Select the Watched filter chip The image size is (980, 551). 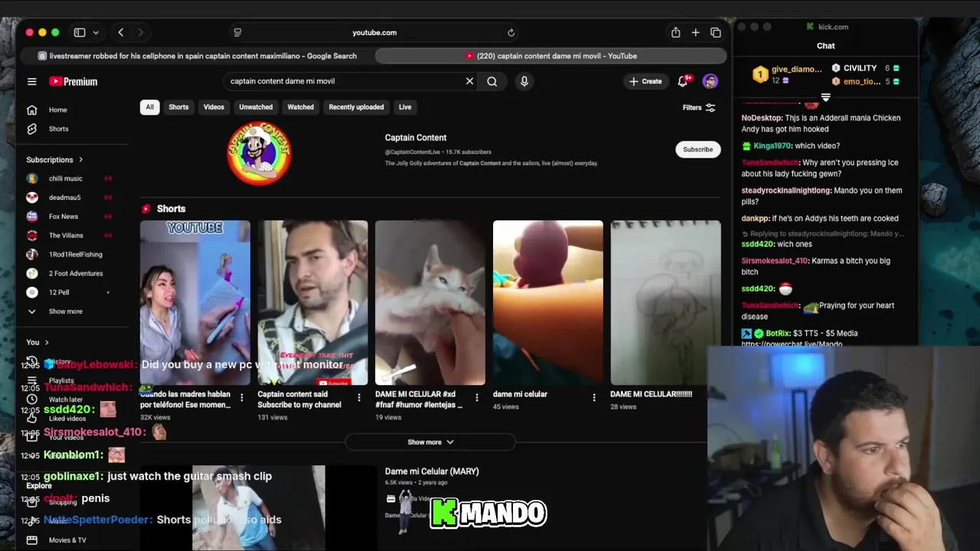(300, 107)
